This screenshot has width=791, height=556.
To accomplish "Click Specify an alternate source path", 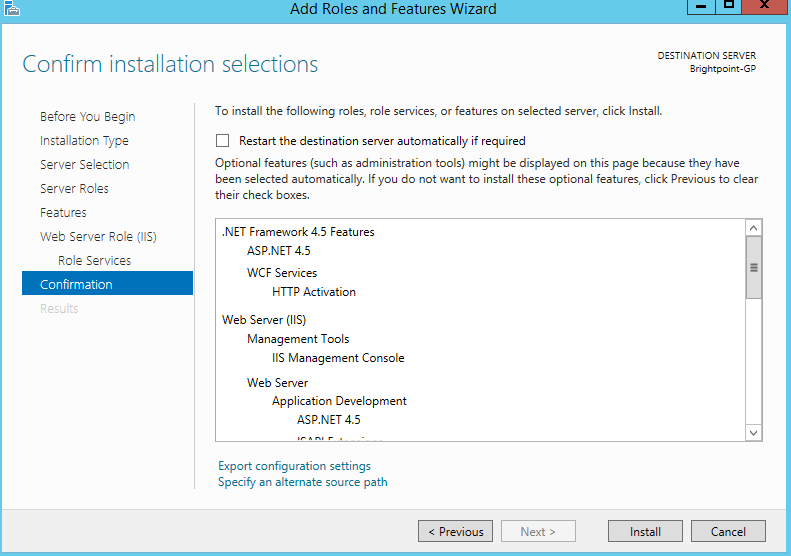I will tap(302, 482).
